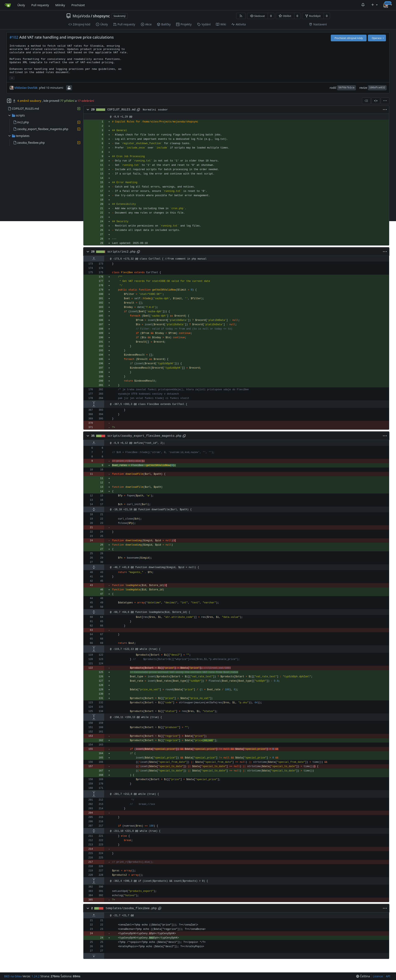Copy the scripts/inc2.php file path
Screen dimensions: 396x980
click(x=138, y=252)
